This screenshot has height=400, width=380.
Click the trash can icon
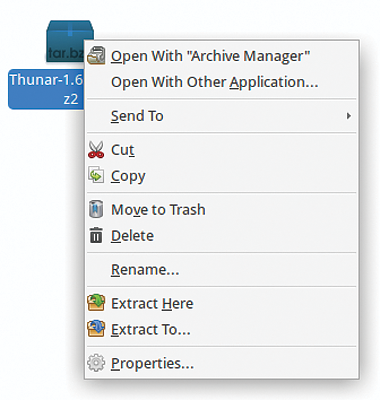[x=96, y=209]
